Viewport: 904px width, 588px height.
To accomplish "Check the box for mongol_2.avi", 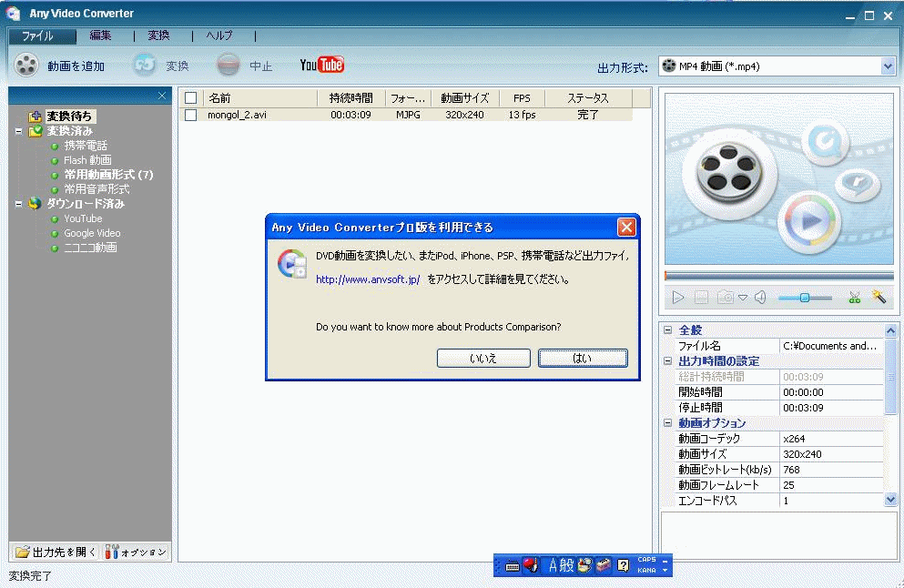I will 191,115.
